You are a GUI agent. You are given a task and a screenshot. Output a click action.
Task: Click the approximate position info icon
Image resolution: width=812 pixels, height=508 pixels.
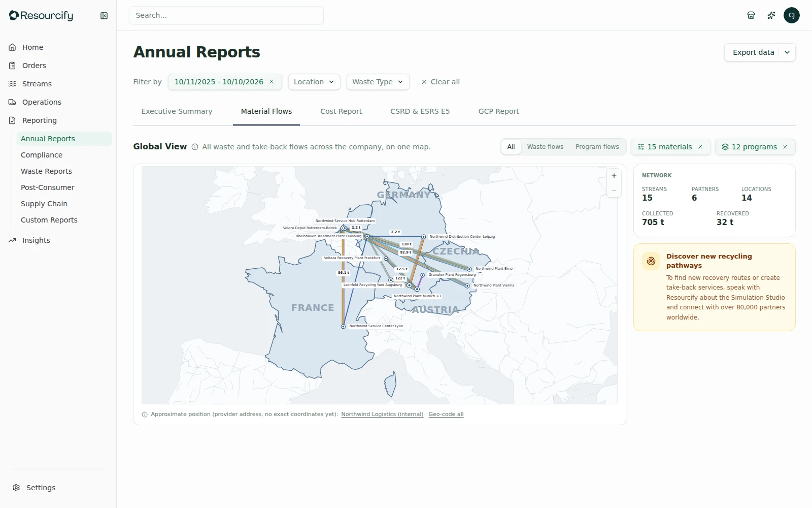(145, 415)
